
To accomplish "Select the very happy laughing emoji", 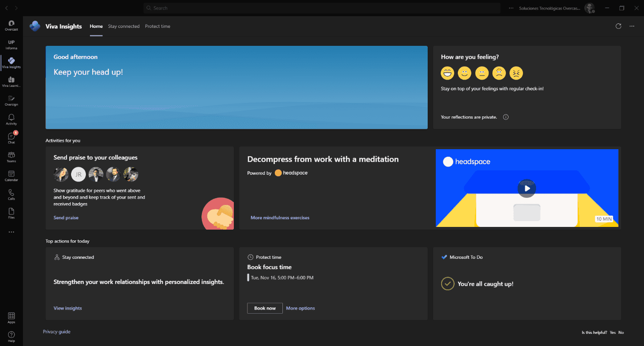I will click(447, 73).
